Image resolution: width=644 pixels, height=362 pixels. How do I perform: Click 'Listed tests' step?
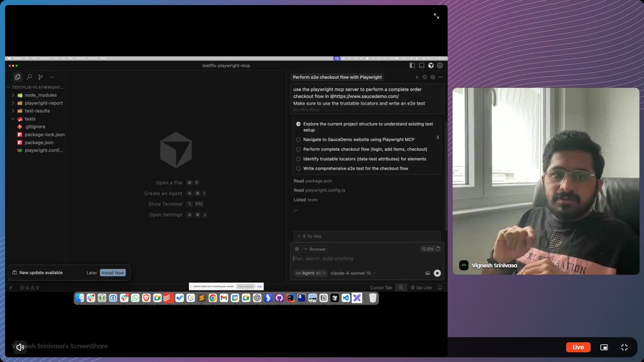point(305,200)
